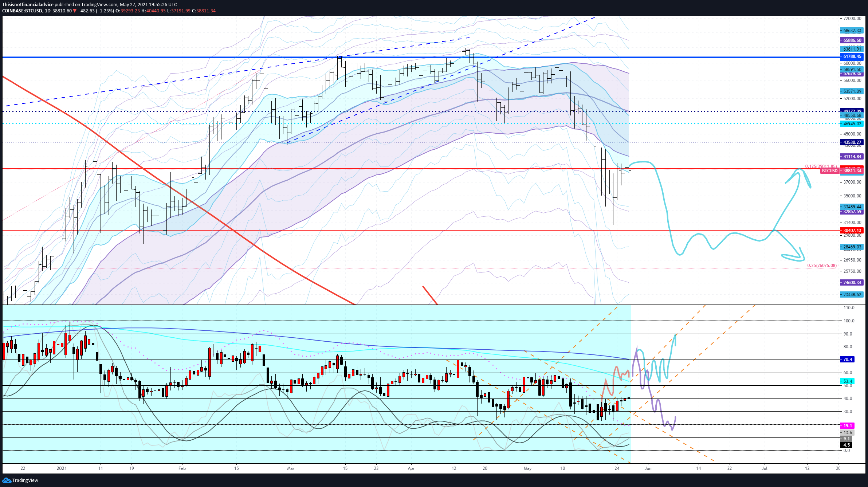
Task: Click the red 30407.13 support line label
Action: [852, 231]
